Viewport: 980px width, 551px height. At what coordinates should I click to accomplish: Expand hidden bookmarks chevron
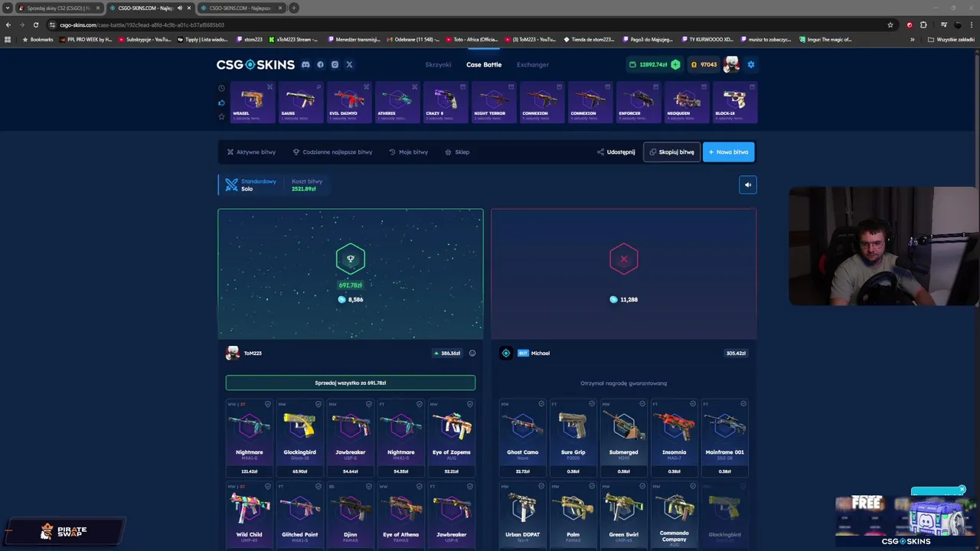tap(912, 40)
